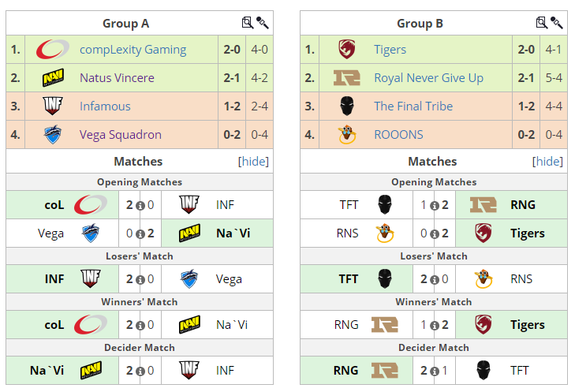Click Tigers logo in Group B standings

(x=346, y=49)
